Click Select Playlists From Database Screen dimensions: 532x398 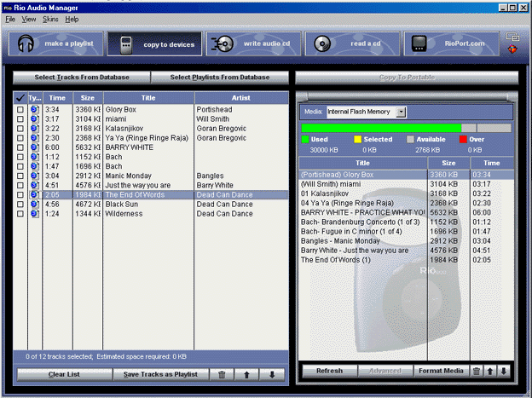click(220, 78)
